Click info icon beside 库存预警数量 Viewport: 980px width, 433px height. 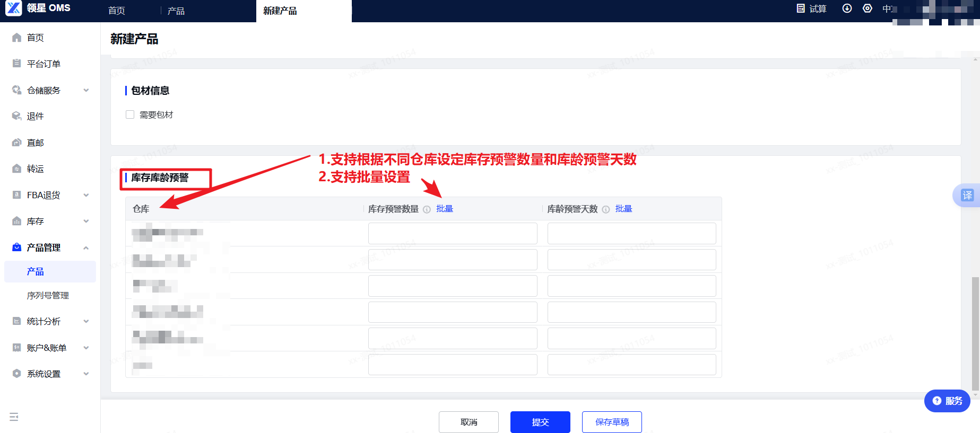pos(427,209)
